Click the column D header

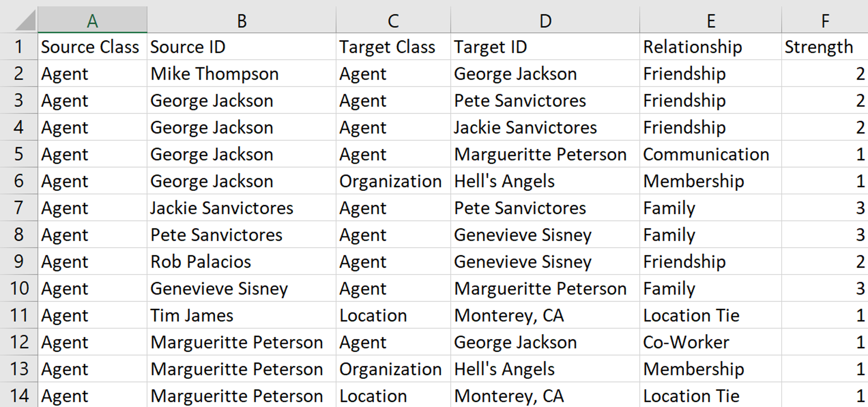[545, 21]
